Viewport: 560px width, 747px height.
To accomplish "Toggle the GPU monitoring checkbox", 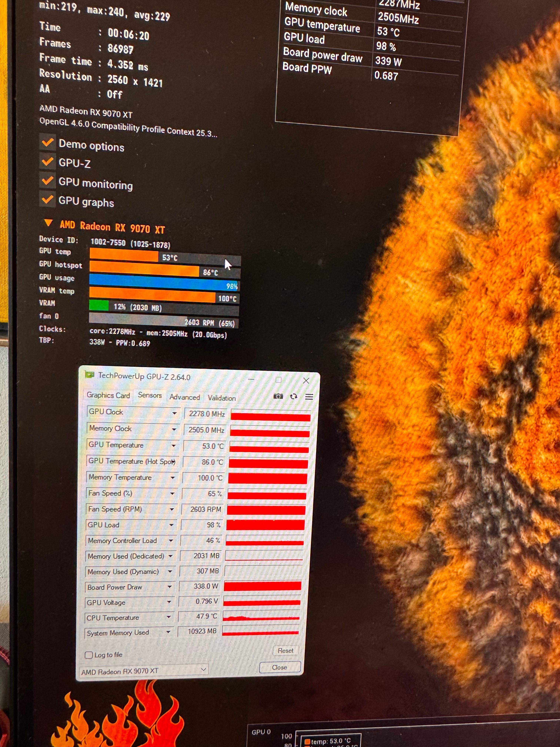I will (48, 181).
